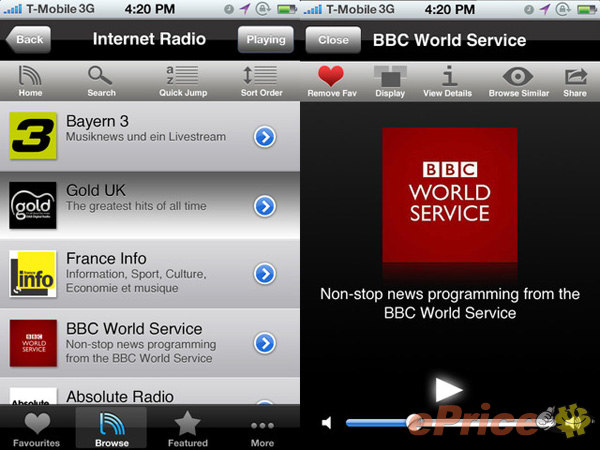The image size is (600, 450).
Task: Select the Bayern 3 station title
Action: coord(97,121)
